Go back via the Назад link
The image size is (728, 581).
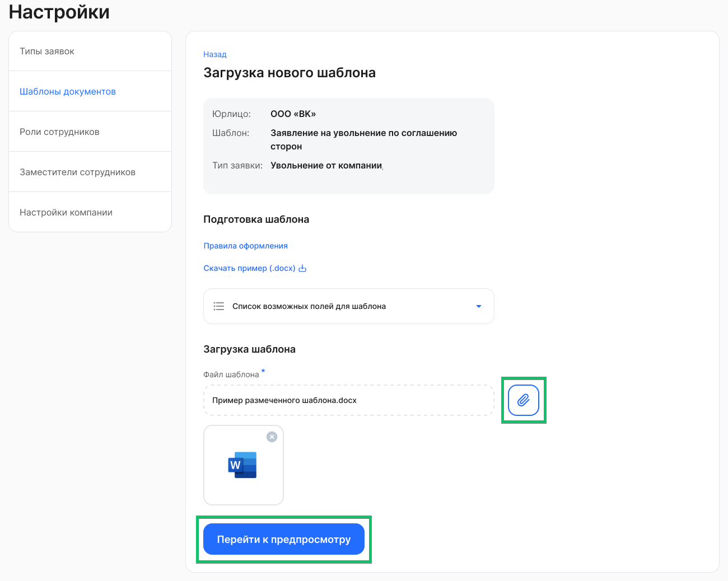(215, 54)
